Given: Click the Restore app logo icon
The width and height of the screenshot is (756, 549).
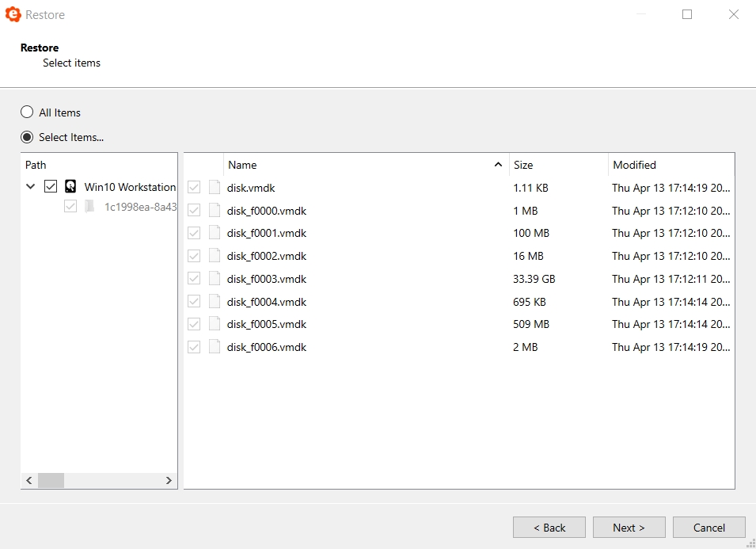Looking at the screenshot, I should [13, 14].
